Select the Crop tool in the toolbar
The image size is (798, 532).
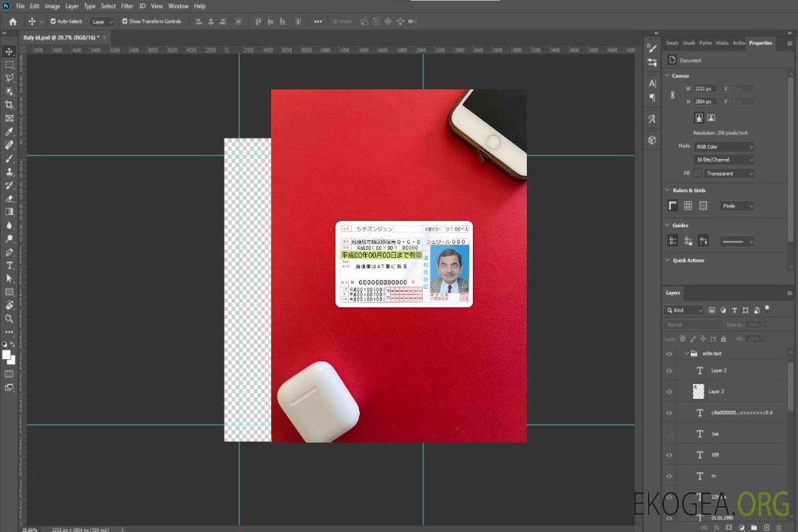pyautogui.click(x=10, y=105)
